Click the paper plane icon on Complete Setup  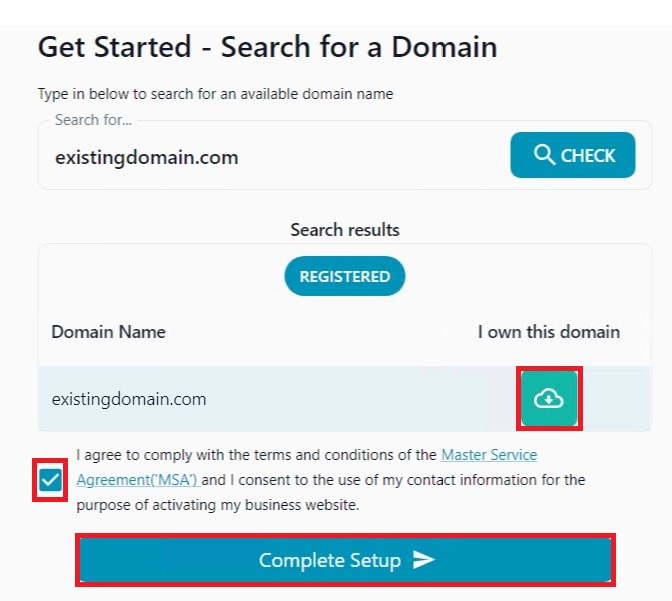click(424, 560)
